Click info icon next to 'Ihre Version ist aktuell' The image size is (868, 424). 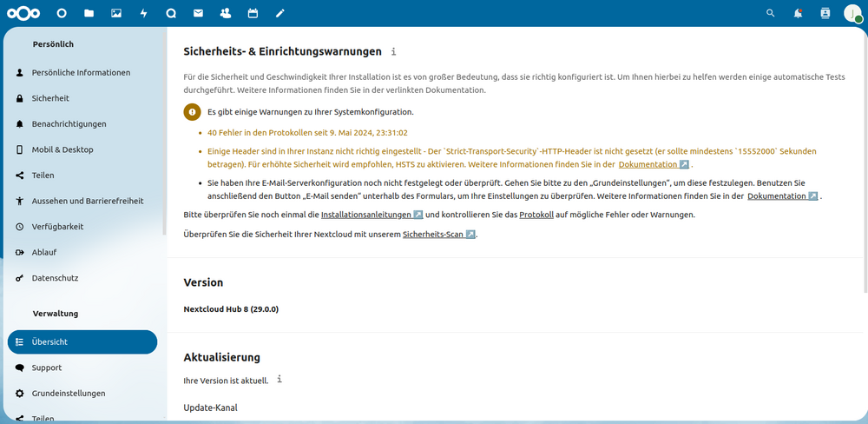[279, 380]
